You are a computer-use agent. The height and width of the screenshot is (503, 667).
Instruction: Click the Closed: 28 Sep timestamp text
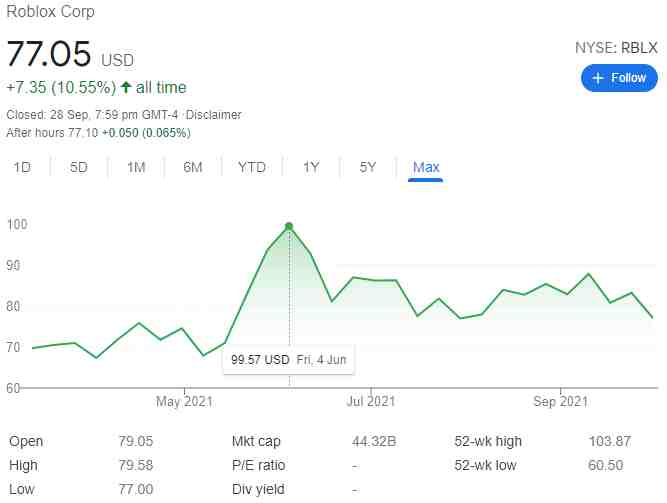[x=92, y=115]
